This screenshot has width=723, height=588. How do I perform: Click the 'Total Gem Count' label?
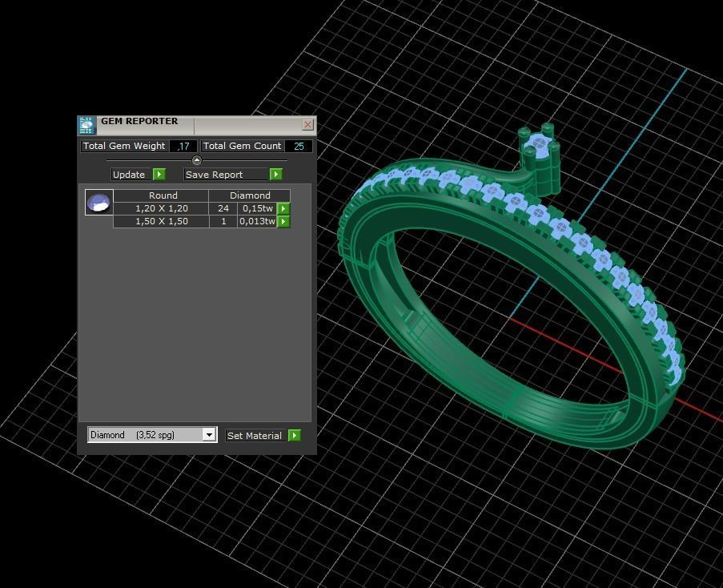pos(242,146)
